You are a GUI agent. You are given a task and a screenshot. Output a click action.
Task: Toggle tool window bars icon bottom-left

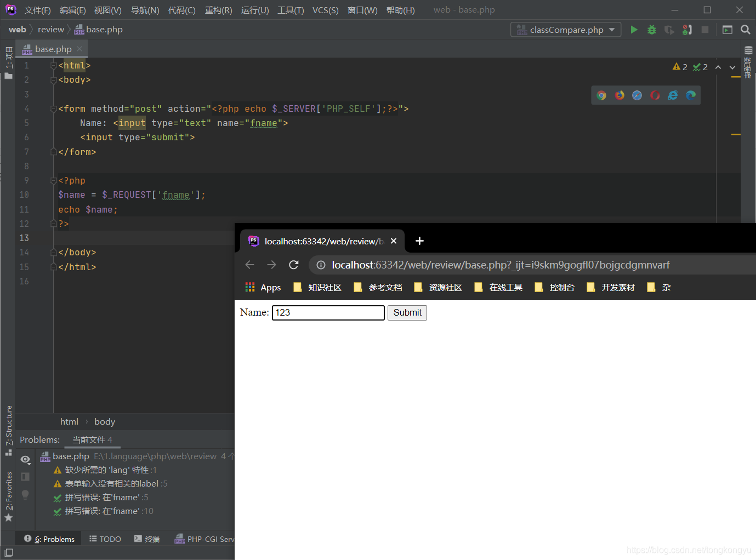pyautogui.click(x=9, y=553)
